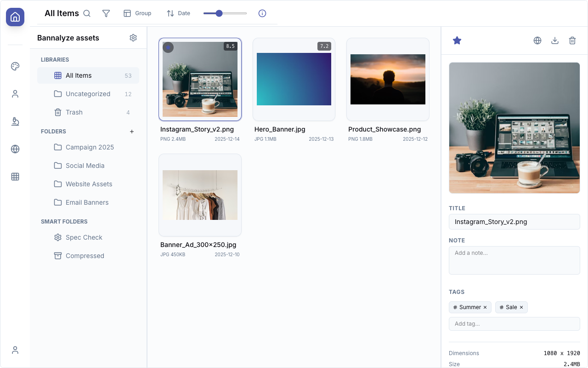Select the Hero_Banner.jpg gradient thumbnail
The width and height of the screenshot is (588, 368).
coord(294,79)
